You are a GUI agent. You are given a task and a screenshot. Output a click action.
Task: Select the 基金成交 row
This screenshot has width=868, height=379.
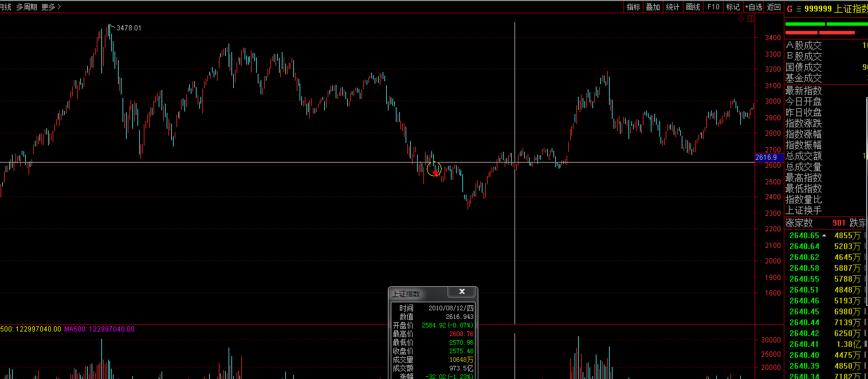point(826,78)
